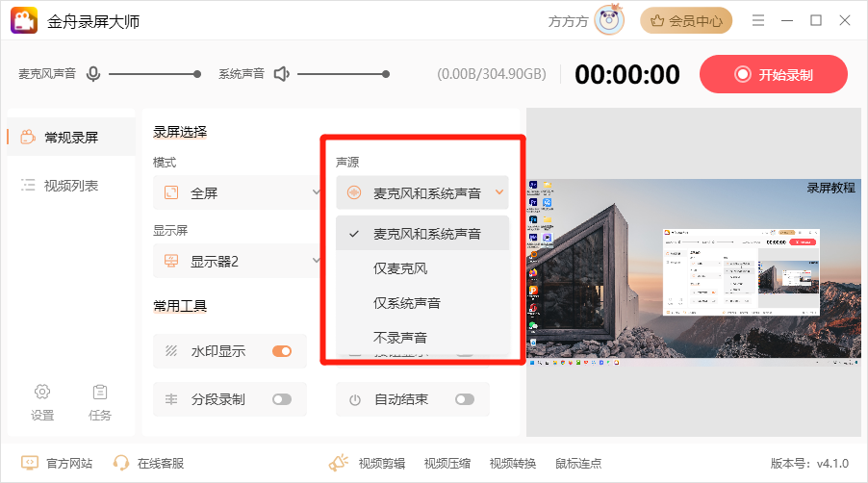
Task: Open 设置 via the gear icon
Action: tap(42, 392)
